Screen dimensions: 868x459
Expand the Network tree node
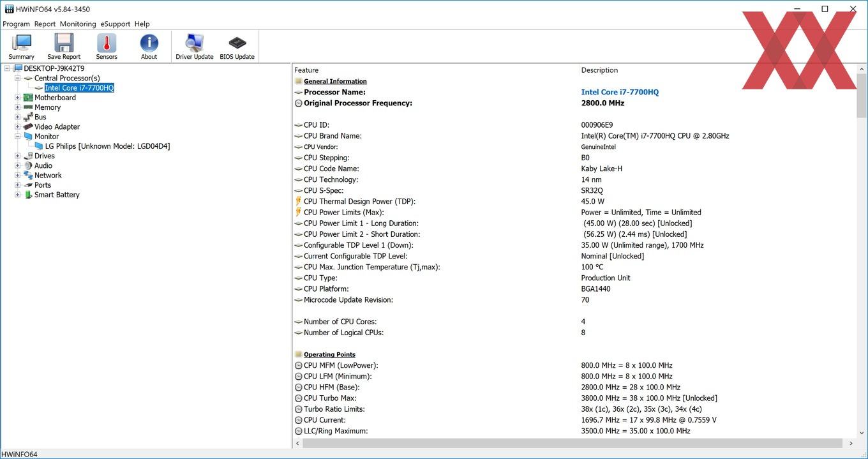tap(18, 175)
